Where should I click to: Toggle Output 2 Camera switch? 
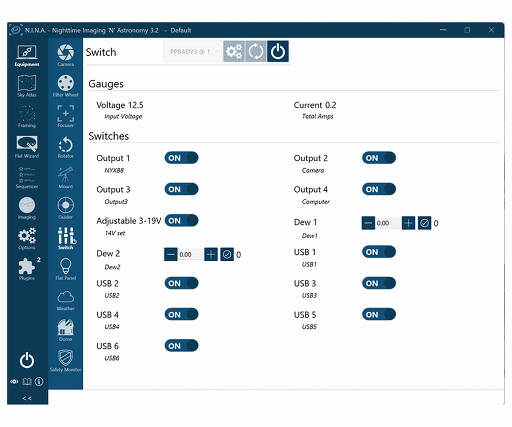[x=379, y=158]
